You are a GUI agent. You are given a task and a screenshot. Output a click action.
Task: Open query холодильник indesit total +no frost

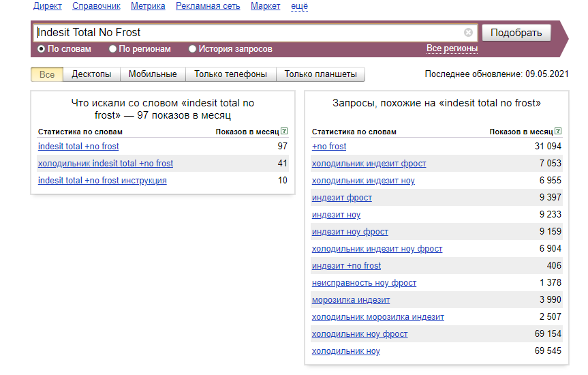pyautogui.click(x=106, y=163)
